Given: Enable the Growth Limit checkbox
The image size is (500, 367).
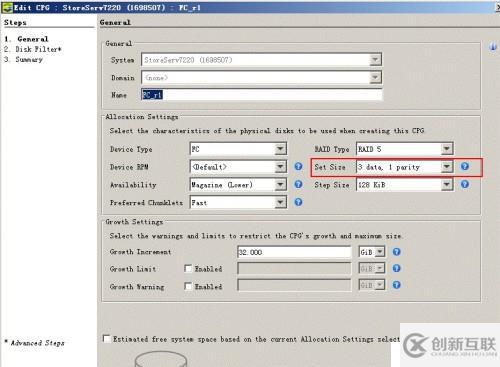Looking at the screenshot, I should 188,268.
